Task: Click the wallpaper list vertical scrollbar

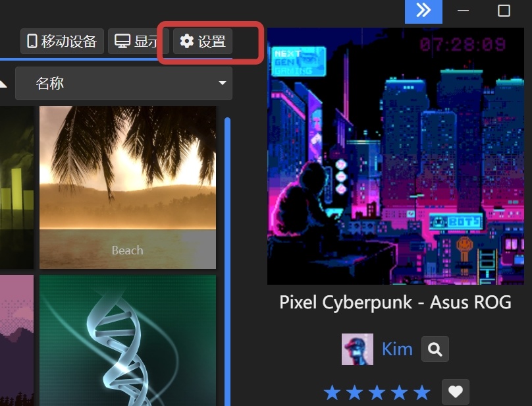Action: pos(227,262)
